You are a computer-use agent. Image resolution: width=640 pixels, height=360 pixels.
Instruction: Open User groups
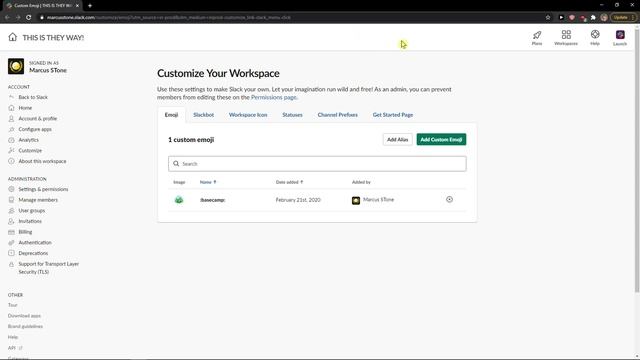click(31, 211)
